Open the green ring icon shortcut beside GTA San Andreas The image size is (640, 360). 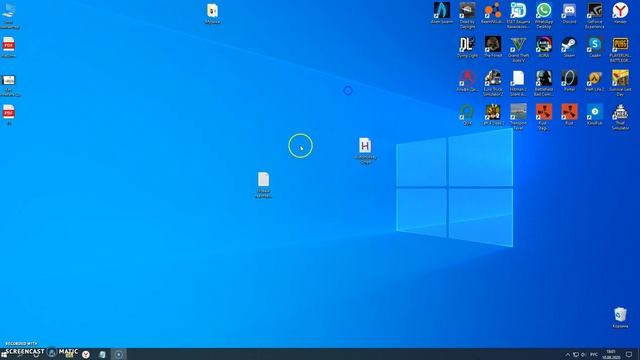click(467, 114)
